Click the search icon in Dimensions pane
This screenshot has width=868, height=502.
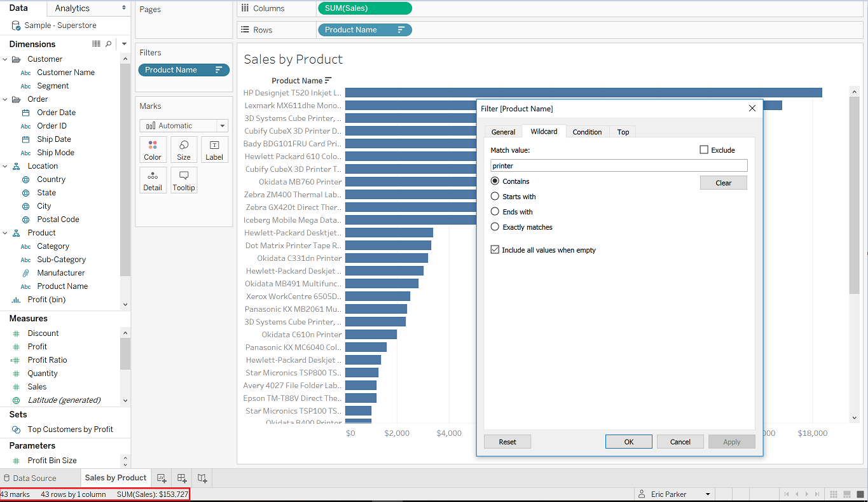pos(109,44)
